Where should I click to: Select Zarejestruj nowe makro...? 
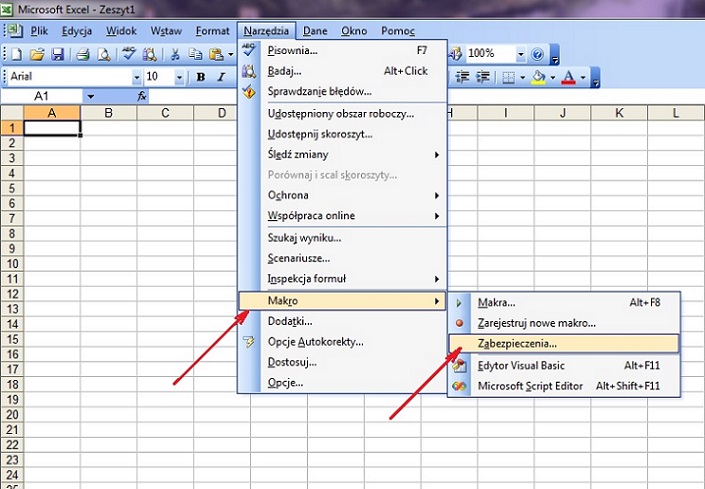[563, 323]
